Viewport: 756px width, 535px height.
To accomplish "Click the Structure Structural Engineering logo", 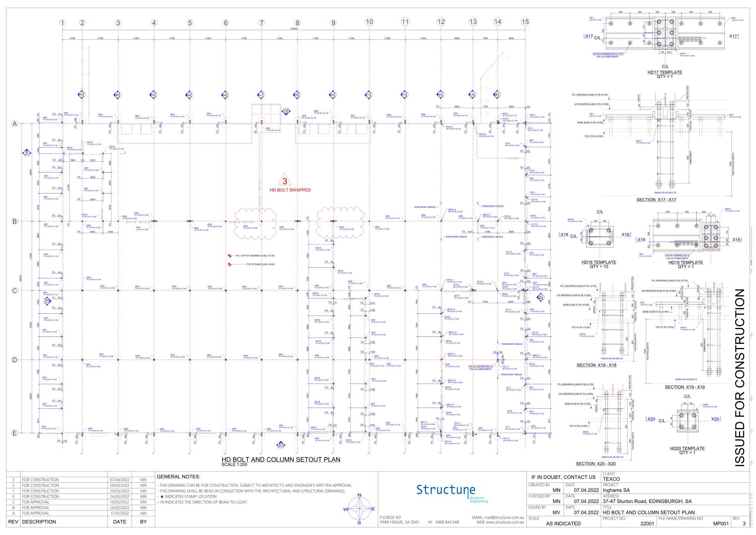I will click(452, 493).
